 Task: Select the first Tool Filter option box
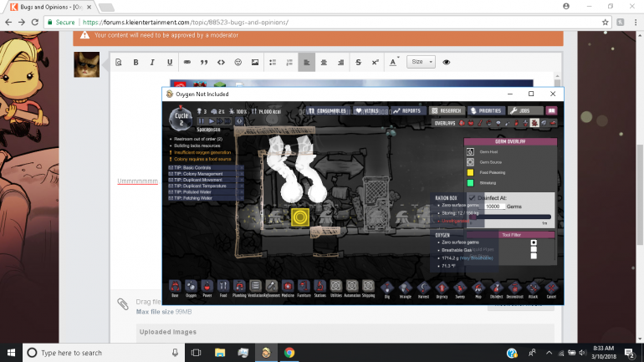[534, 242]
